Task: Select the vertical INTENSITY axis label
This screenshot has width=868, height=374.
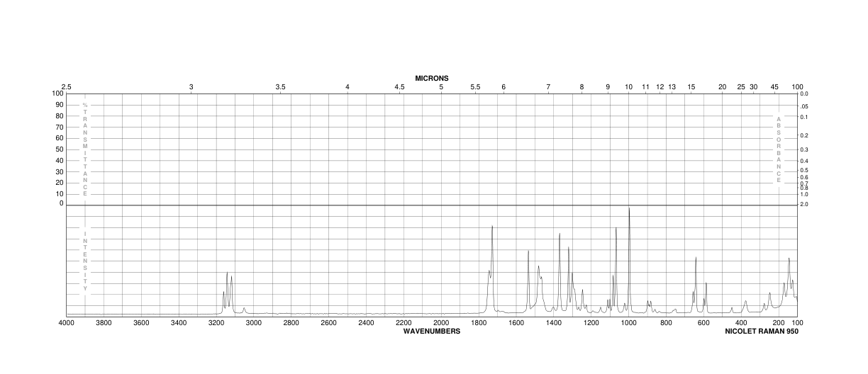Action: (85, 261)
